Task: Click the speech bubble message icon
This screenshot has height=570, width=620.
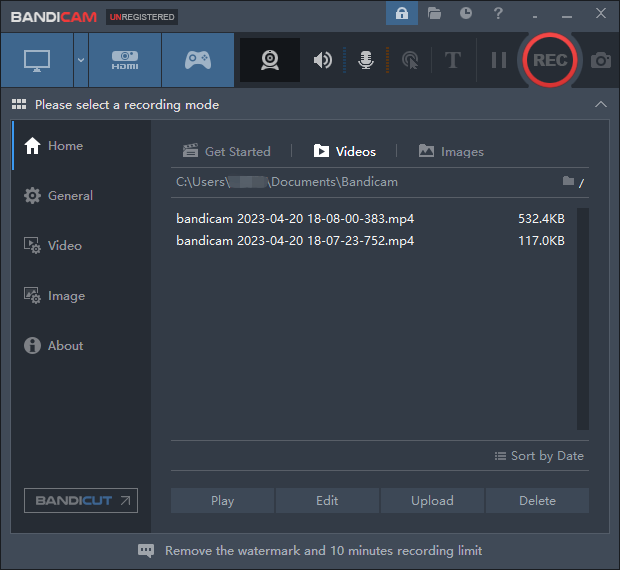Action: coord(146,551)
